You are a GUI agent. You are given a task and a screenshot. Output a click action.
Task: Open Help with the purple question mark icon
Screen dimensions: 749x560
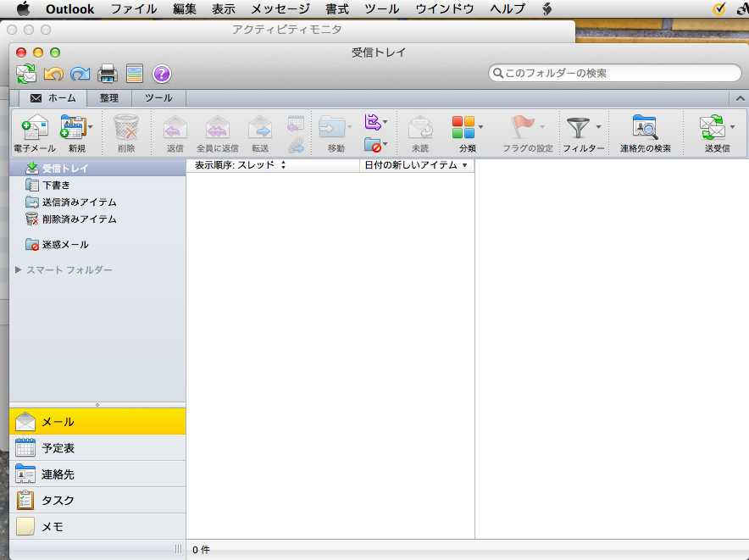[162, 74]
